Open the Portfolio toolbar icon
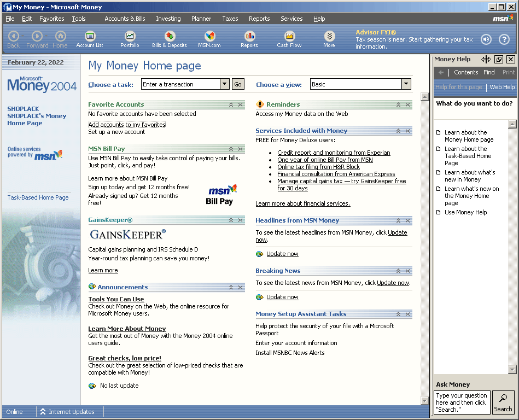 pyautogui.click(x=130, y=39)
